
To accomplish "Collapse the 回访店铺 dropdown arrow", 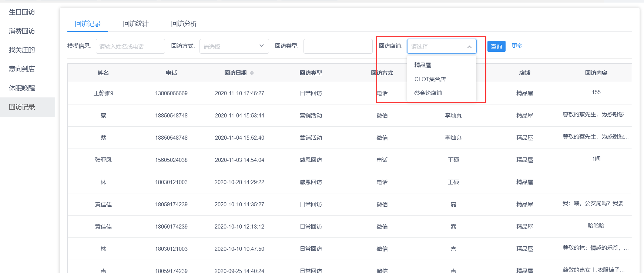I will 469,47.
